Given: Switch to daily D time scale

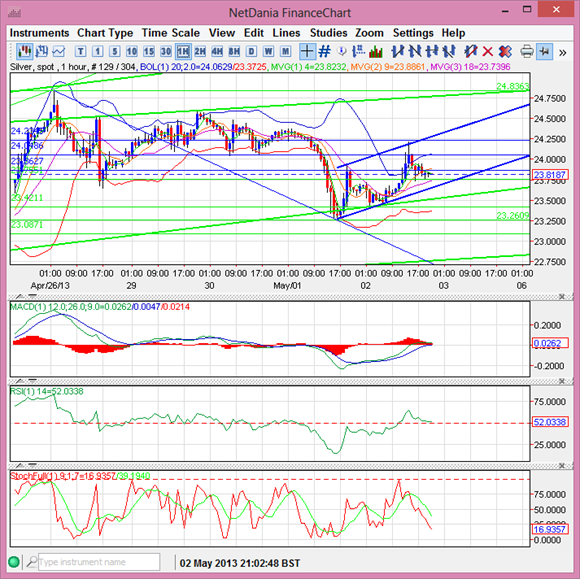Looking at the screenshot, I should click(x=251, y=51).
